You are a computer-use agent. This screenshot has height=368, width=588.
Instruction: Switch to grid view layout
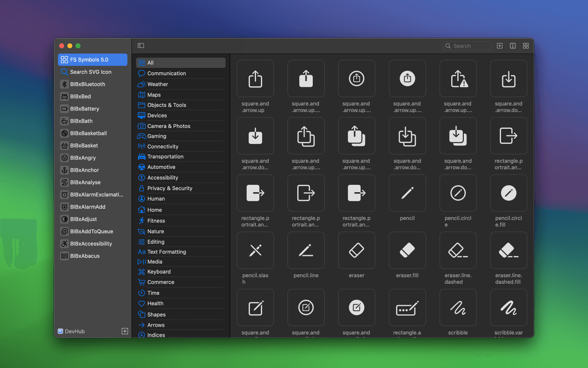coord(526,46)
